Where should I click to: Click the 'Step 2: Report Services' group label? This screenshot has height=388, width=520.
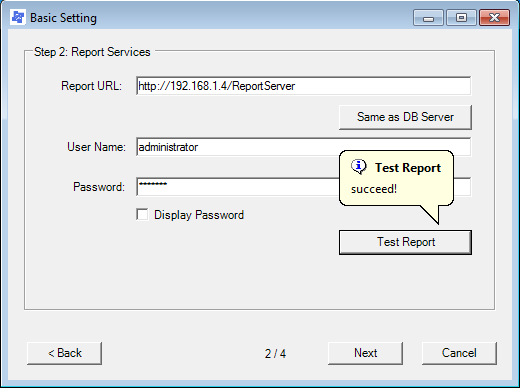click(x=92, y=52)
